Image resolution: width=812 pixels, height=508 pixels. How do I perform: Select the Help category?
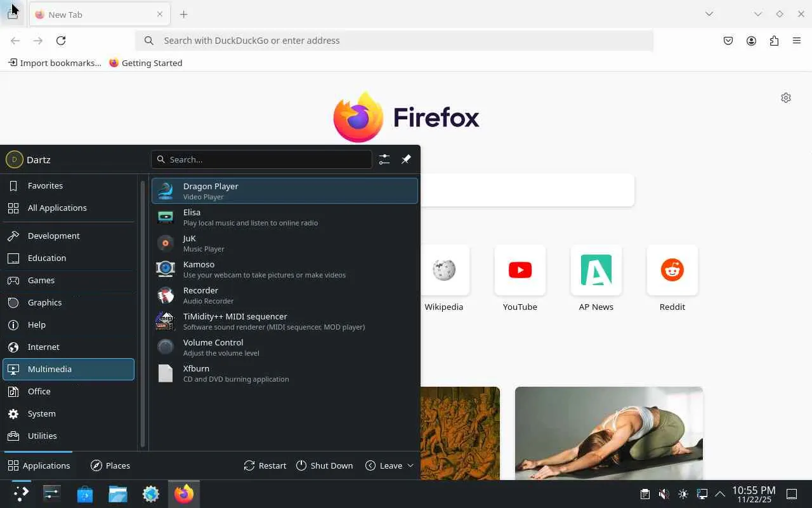[69, 324]
